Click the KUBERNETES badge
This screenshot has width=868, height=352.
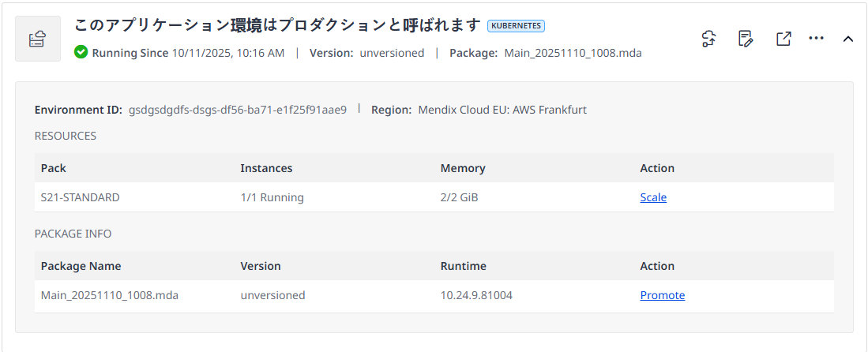[516, 25]
